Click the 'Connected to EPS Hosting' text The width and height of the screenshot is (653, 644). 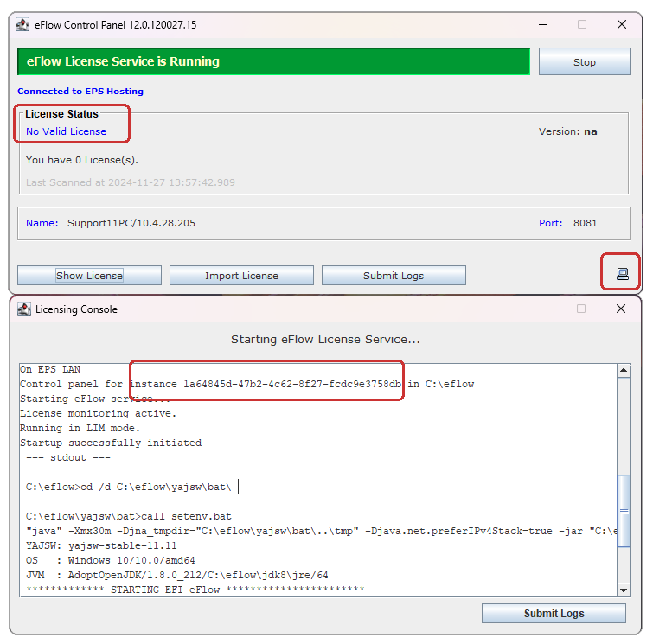(x=80, y=91)
